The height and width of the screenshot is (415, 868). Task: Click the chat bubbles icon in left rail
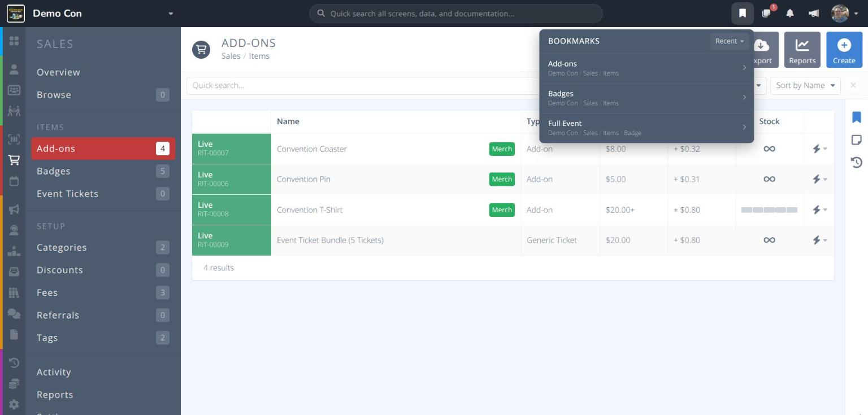pos(14,314)
